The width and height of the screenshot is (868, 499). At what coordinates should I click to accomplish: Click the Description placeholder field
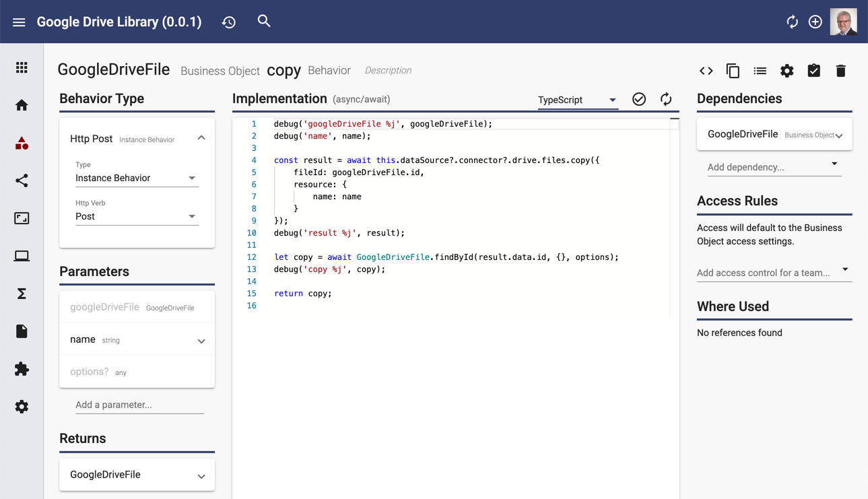(388, 70)
